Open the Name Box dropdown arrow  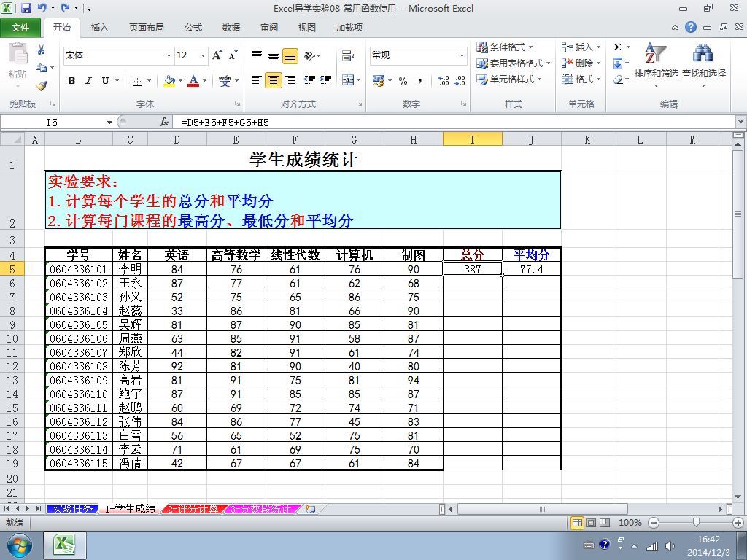click(109, 122)
